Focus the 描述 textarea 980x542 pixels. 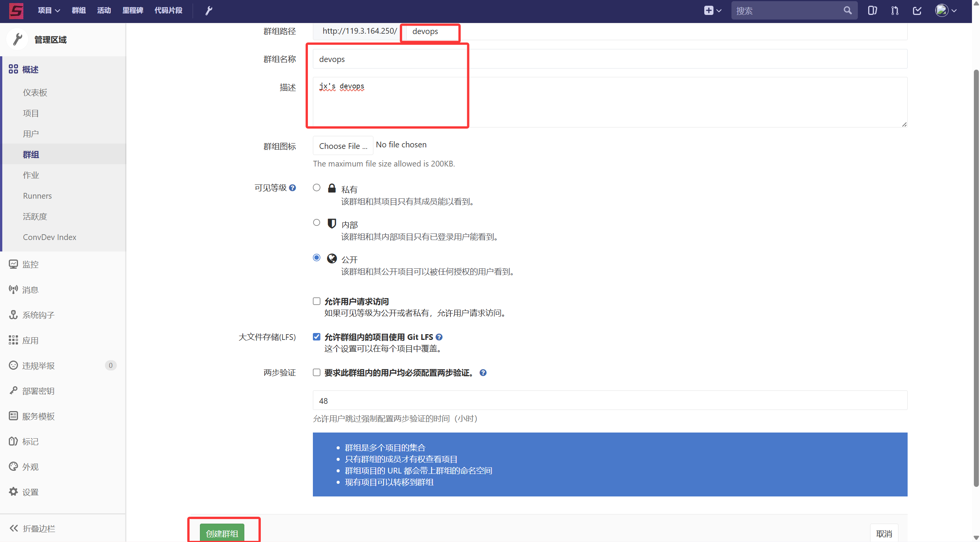tap(610, 102)
